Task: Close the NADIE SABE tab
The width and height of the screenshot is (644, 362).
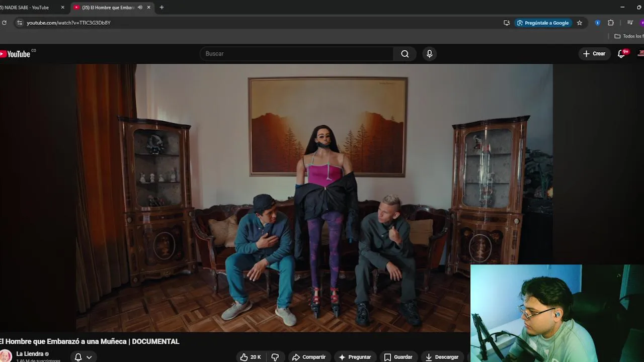Action: (62, 8)
